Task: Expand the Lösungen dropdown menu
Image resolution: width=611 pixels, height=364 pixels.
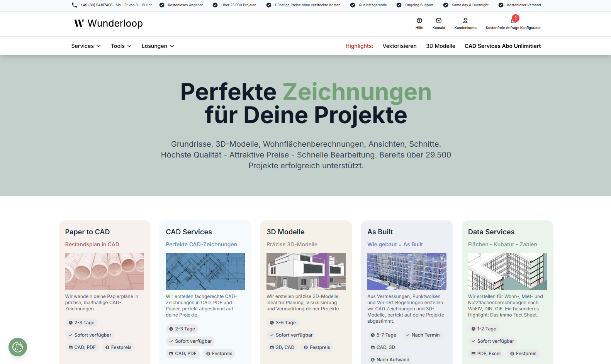Action: [158, 46]
